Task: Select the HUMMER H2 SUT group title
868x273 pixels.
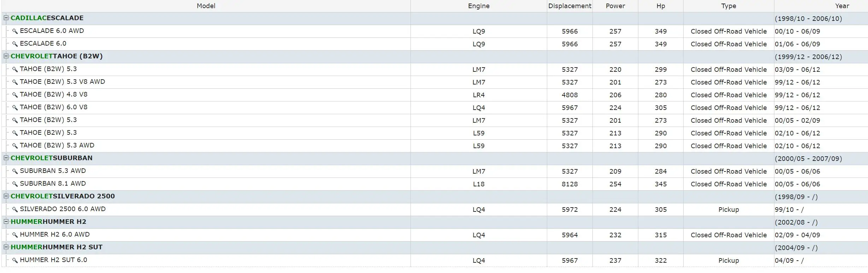Action: tap(57, 247)
